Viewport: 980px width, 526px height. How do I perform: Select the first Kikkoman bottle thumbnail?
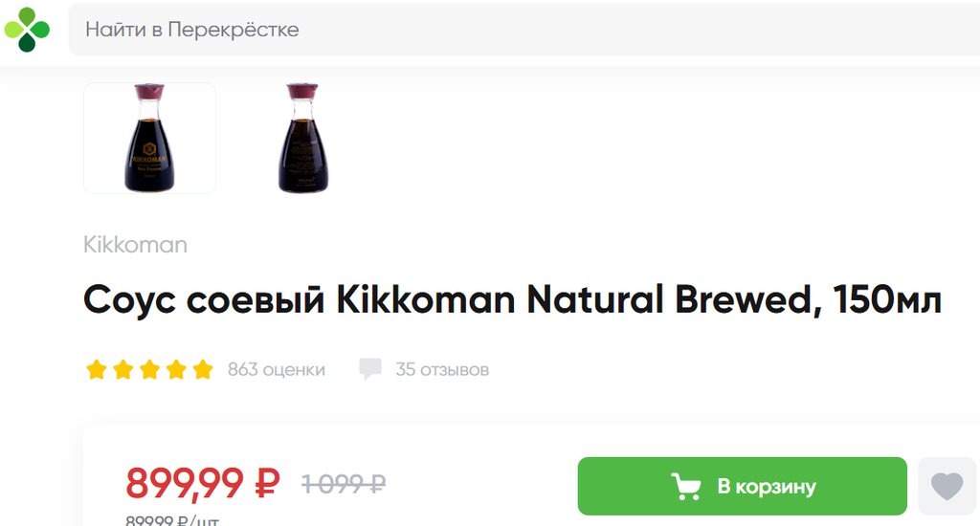click(x=149, y=138)
